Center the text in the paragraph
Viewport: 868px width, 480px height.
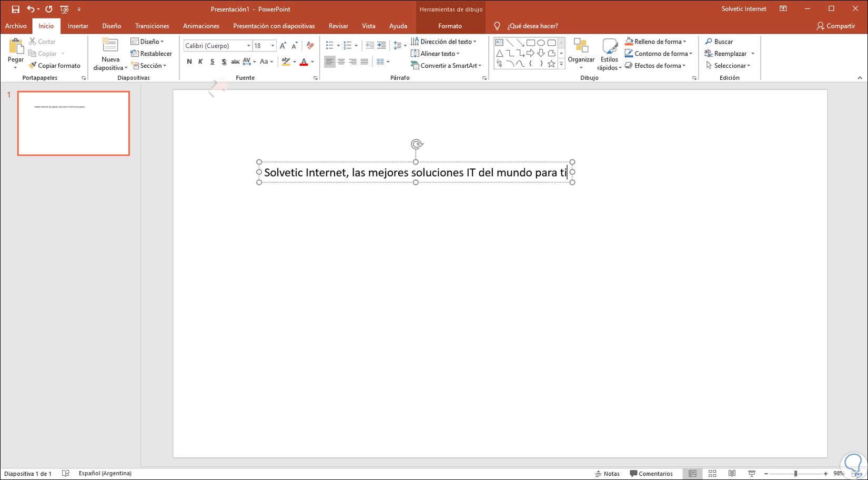(x=341, y=62)
